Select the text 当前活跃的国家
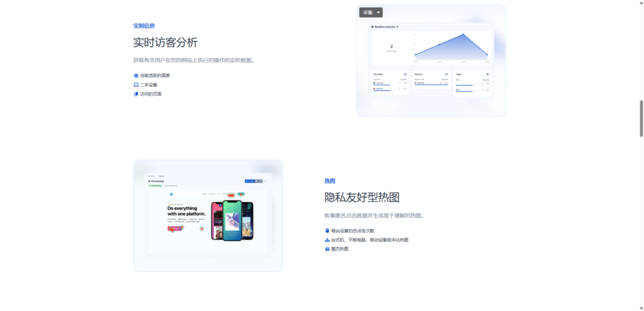The height and width of the screenshot is (311, 644). 155,76
